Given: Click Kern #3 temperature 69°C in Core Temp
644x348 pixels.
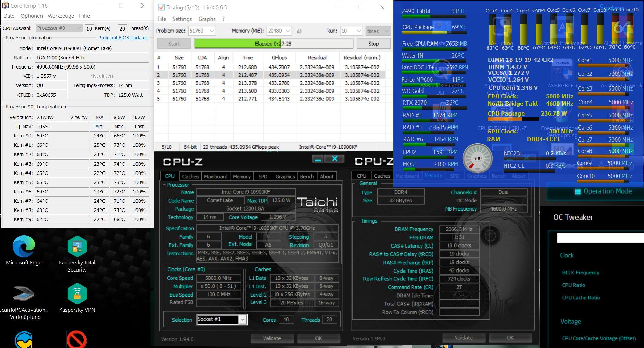Looking at the screenshot, I should (62, 164).
